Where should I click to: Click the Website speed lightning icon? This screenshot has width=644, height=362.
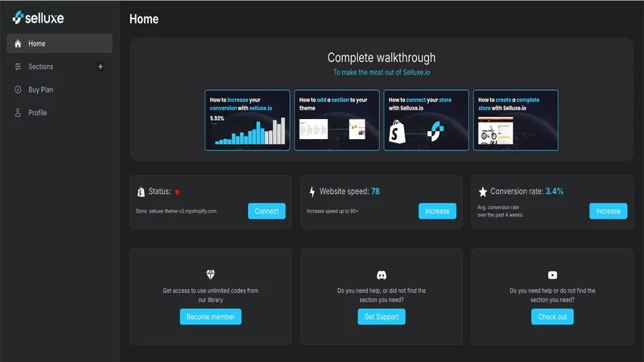[312, 191]
